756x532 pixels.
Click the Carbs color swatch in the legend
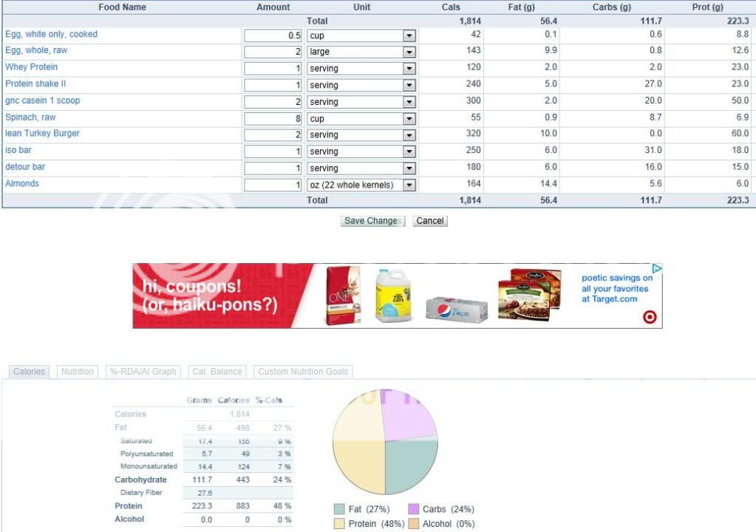[413, 510]
